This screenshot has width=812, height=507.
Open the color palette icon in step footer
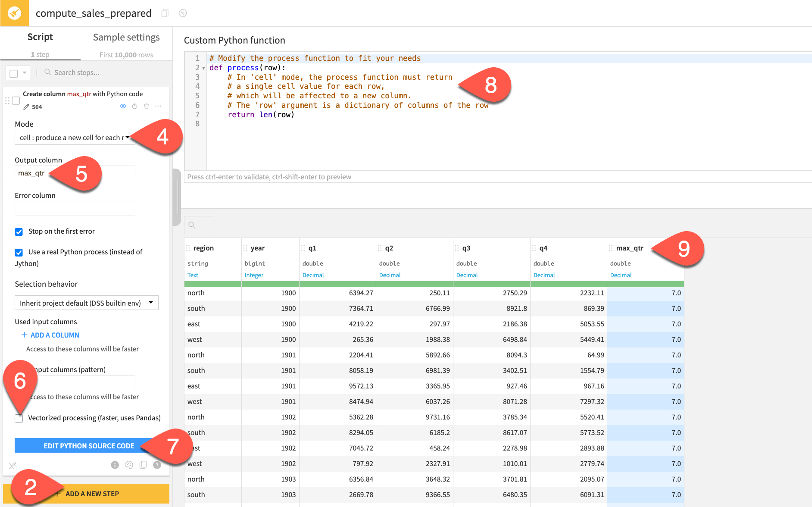(129, 465)
